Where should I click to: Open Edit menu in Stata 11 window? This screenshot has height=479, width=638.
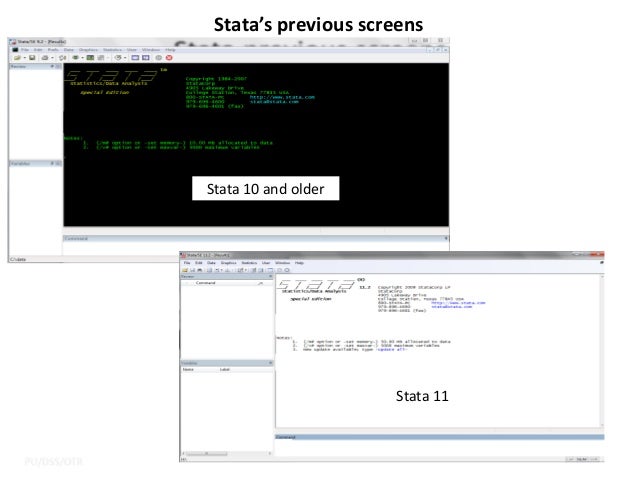pos(199,263)
